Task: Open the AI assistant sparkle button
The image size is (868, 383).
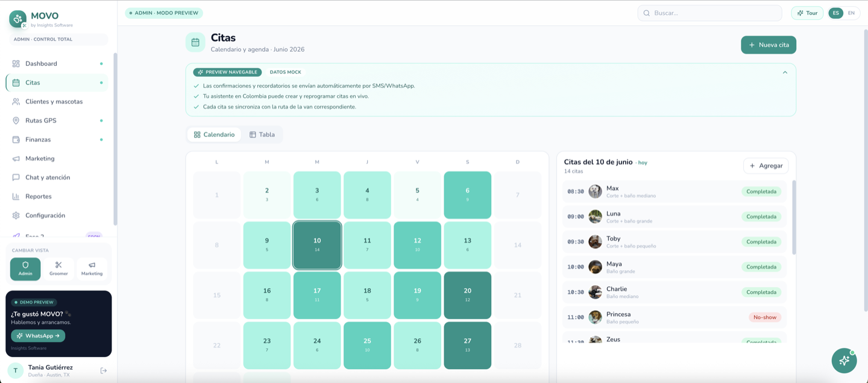Action: coord(844,360)
